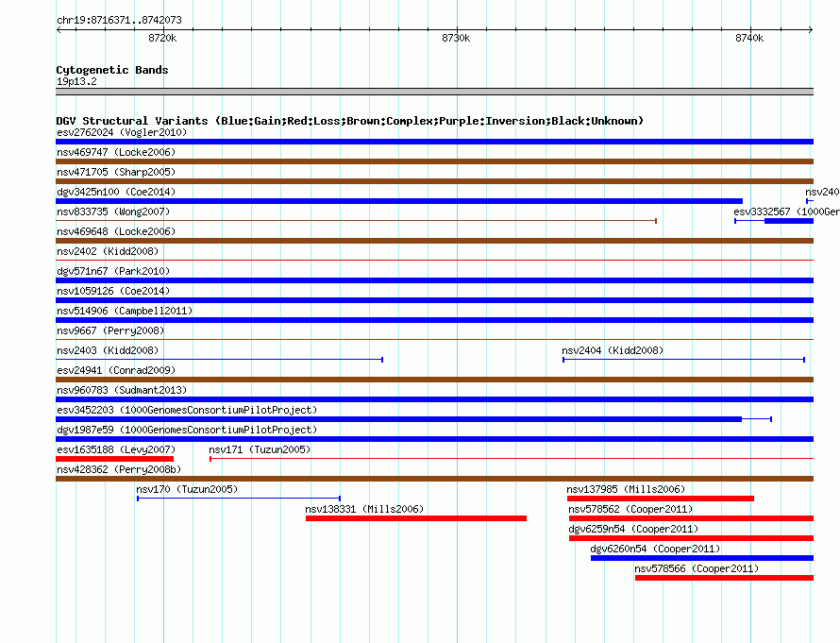Viewport: 840px width, 643px height.
Task: Select the nsv578566 (Cooper2011) red bar
Action: pyautogui.click(x=724, y=578)
